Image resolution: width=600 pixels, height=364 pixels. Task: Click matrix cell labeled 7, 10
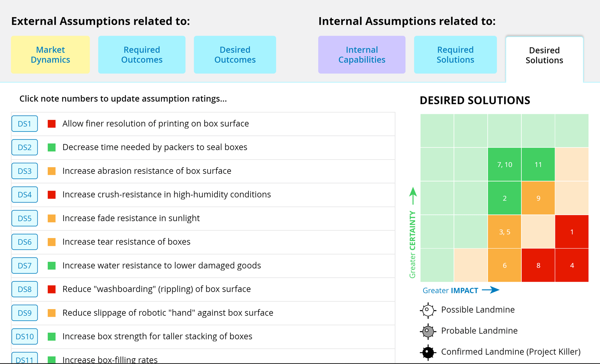tap(504, 165)
